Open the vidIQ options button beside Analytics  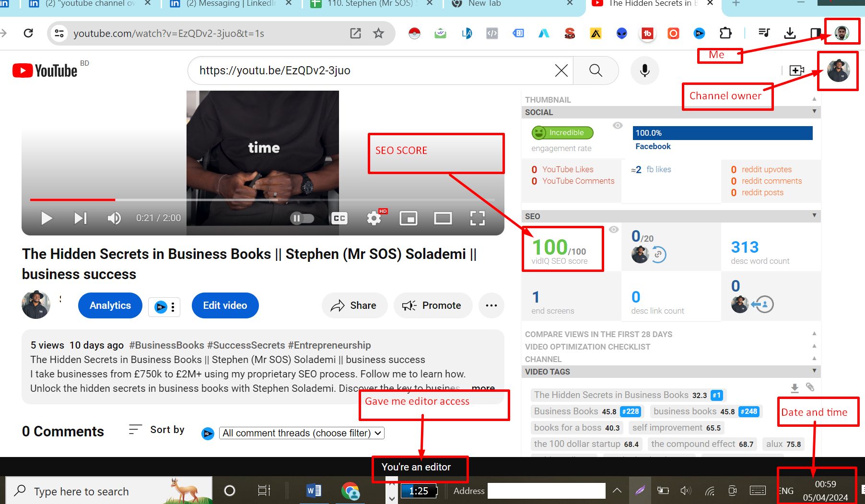point(164,307)
